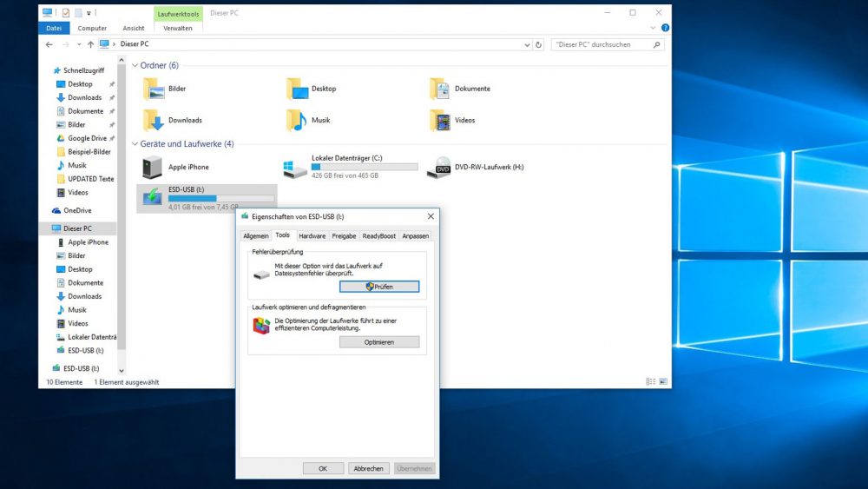
Task: Select Dieser PC in navigation pane
Action: 77,228
